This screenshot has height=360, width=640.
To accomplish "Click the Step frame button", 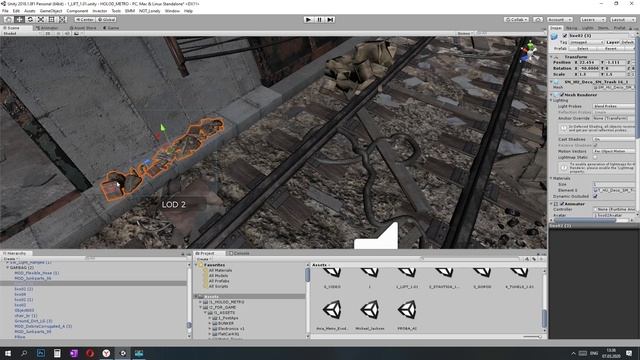I will pos(330,19).
